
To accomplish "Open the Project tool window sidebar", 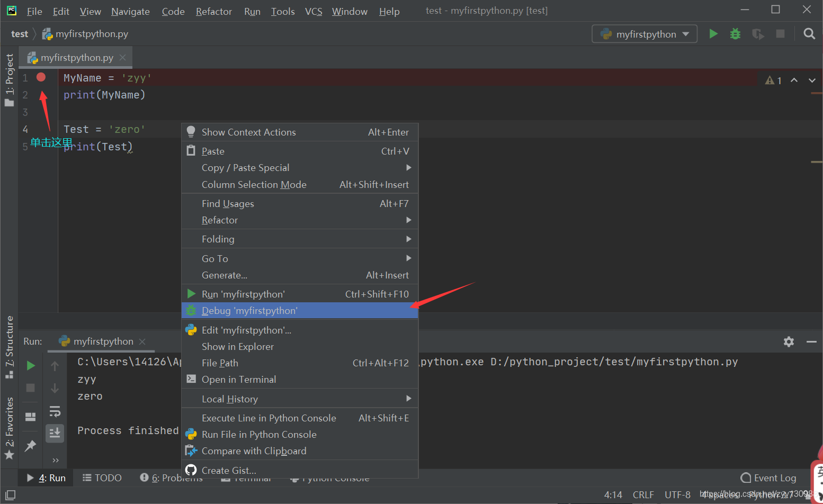I will (9, 79).
